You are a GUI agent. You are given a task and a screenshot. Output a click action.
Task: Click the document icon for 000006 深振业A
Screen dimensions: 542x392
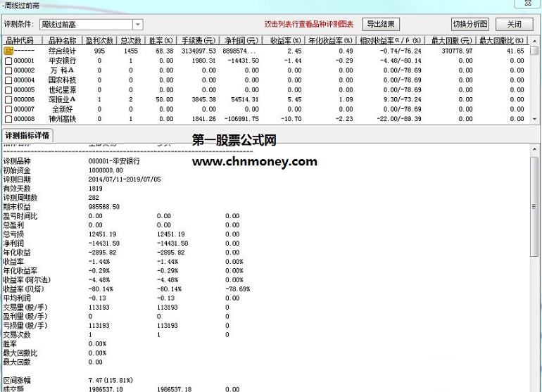[x=8, y=99]
